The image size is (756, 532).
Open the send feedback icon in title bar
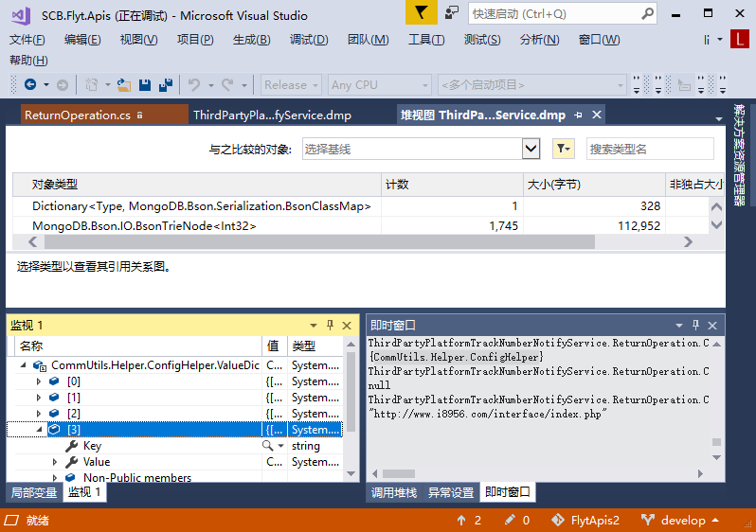(452, 13)
